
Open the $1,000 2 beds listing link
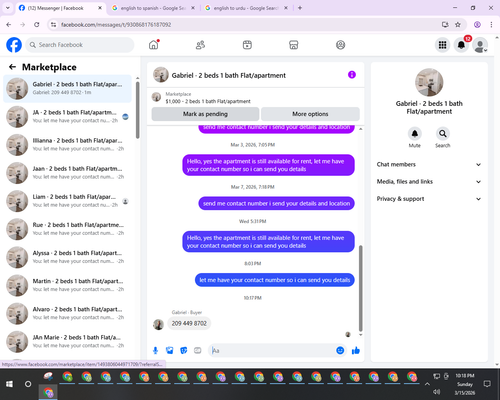tap(208, 101)
